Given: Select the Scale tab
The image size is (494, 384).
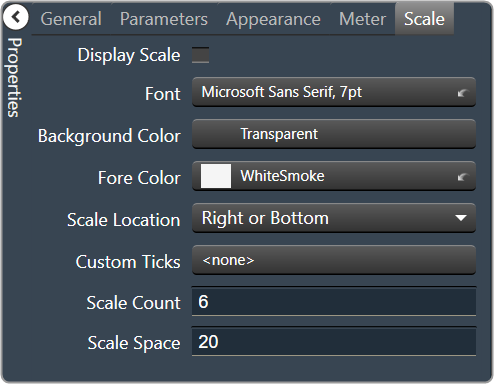Looking at the screenshot, I should point(424,19).
